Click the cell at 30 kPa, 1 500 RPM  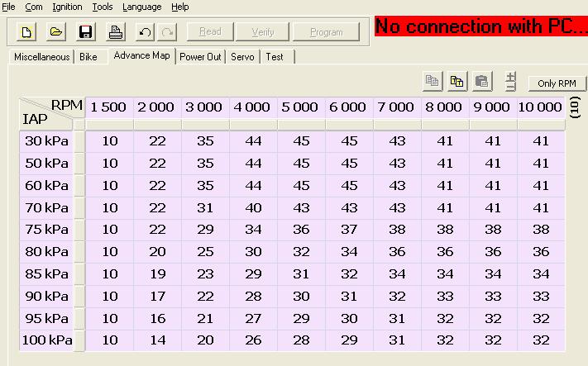click(110, 141)
